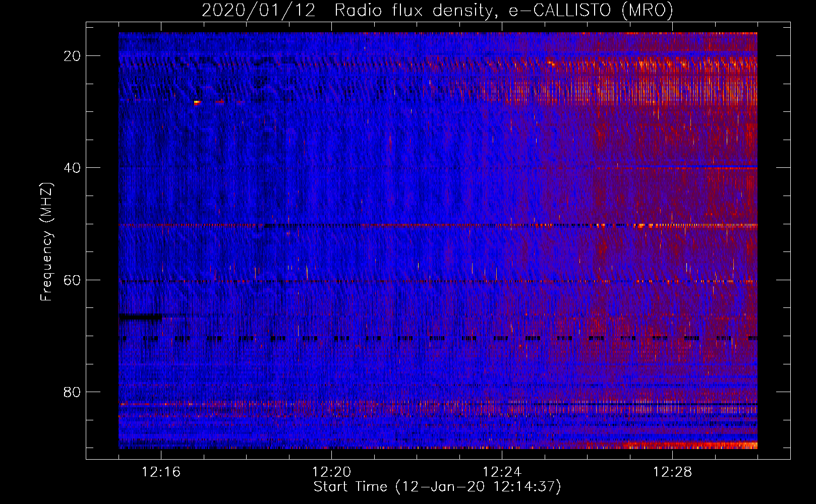
Task: Click the bright yellow-white spot near 28 MHz
Action: point(197,102)
